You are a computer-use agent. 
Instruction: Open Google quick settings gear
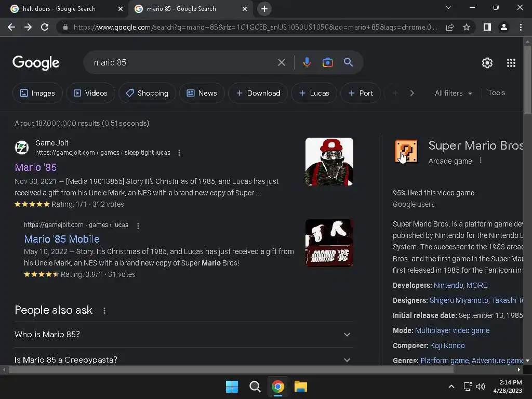tap(487, 63)
